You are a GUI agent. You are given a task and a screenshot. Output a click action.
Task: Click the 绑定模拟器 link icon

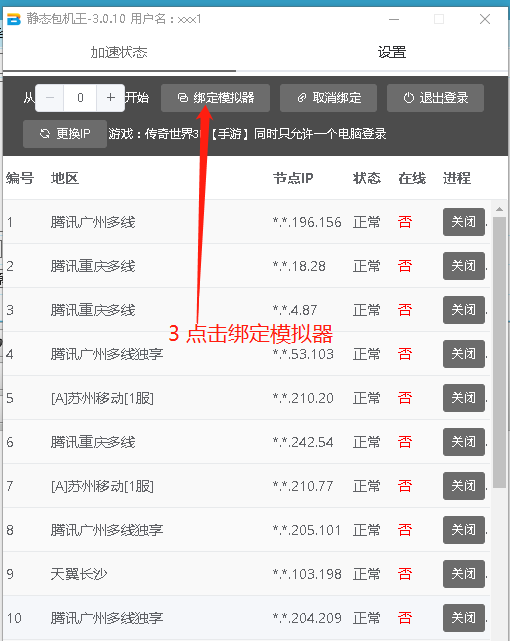click(183, 98)
